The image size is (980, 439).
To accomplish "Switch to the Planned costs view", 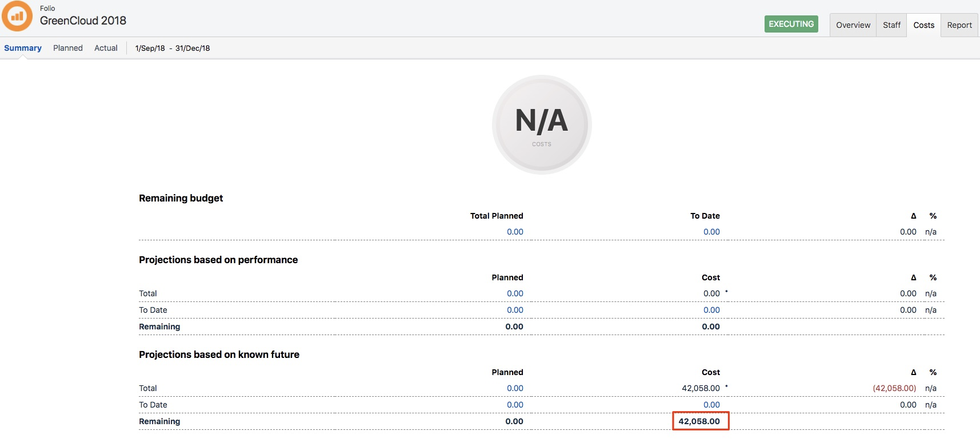I will (x=68, y=48).
